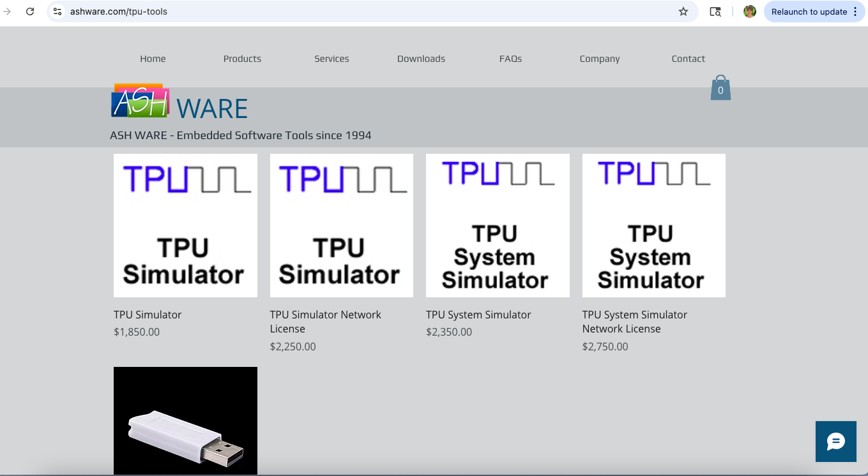Open the FAQs page
868x476 pixels.
click(x=510, y=59)
